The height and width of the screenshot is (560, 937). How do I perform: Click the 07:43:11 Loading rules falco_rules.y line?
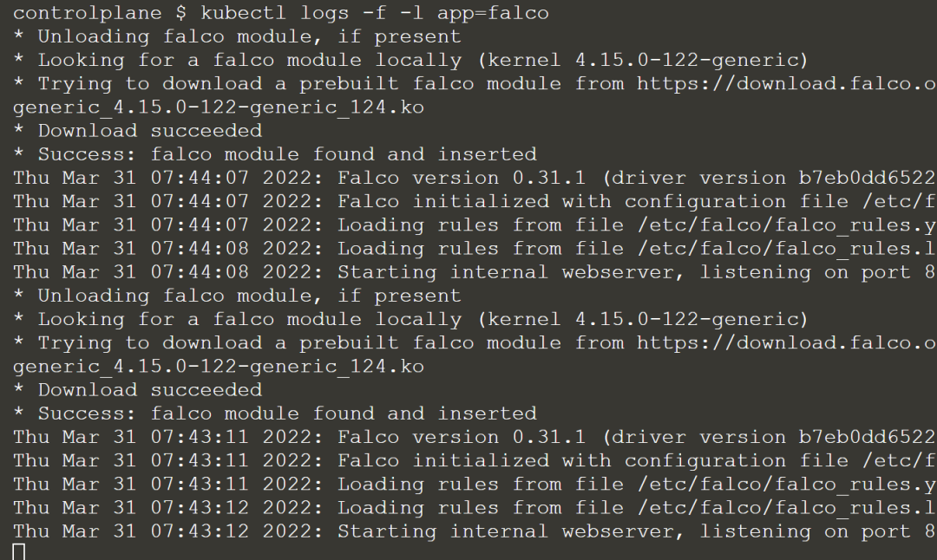(x=475, y=485)
